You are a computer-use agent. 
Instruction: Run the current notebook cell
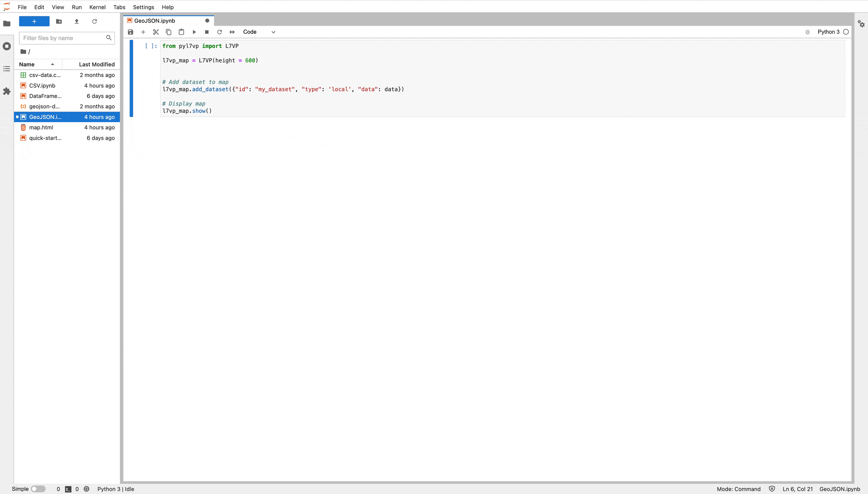(x=194, y=32)
